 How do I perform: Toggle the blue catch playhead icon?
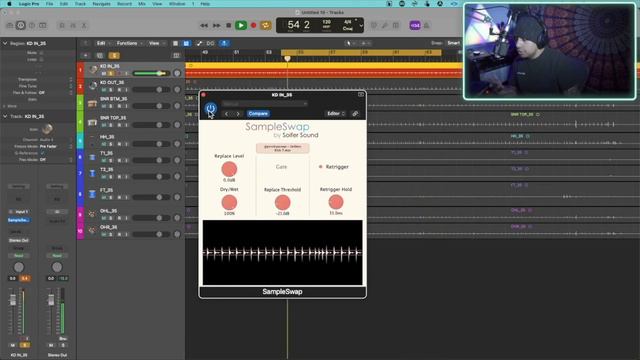tap(224, 43)
